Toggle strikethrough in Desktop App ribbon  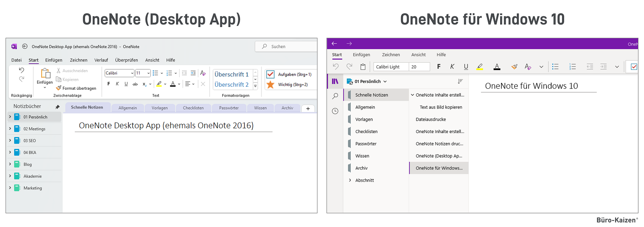pos(135,84)
